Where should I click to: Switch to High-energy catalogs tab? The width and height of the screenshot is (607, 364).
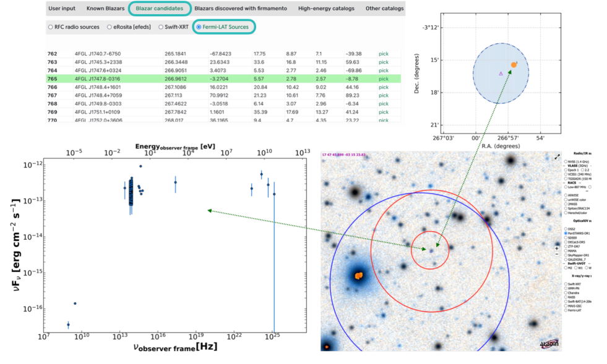tap(326, 9)
